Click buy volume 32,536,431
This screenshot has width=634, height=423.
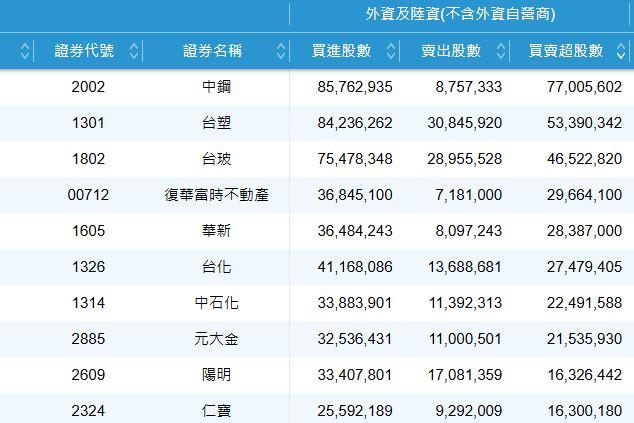355,339
